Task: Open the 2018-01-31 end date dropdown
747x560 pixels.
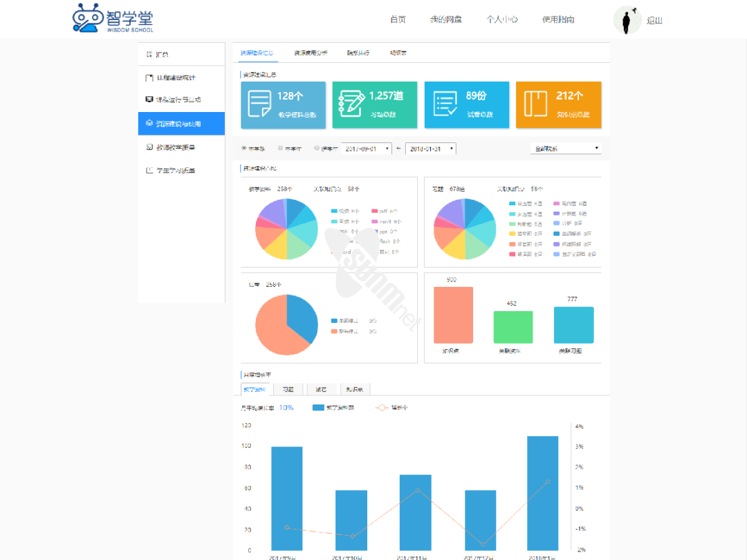Action: pyautogui.click(x=430, y=148)
